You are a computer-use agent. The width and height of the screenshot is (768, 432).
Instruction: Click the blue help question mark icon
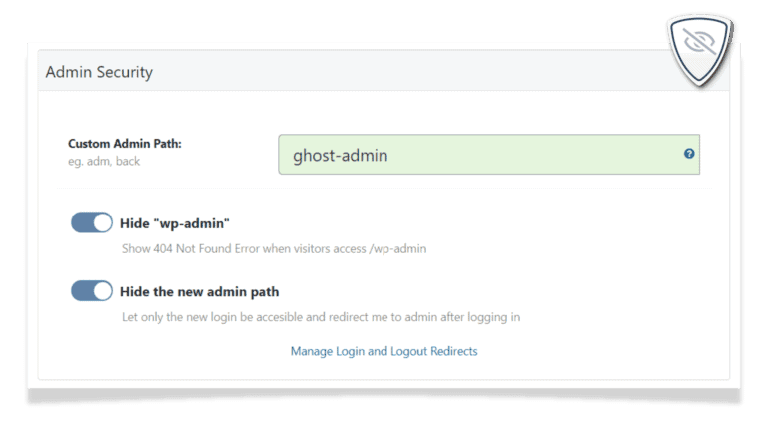tap(689, 154)
